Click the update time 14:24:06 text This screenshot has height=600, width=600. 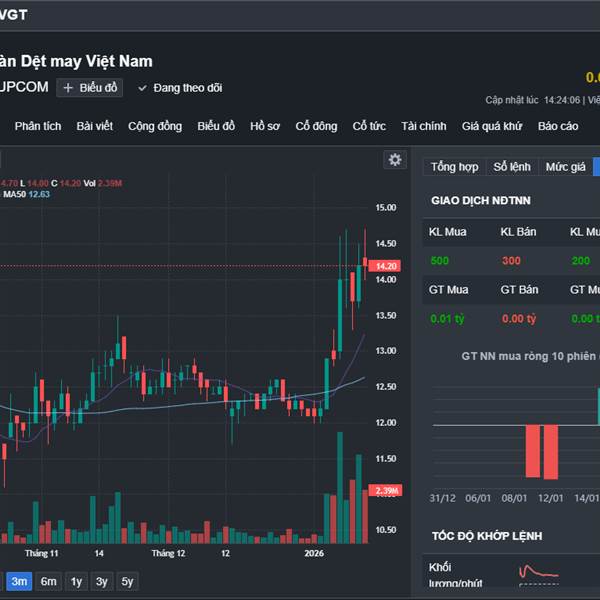pos(562,100)
